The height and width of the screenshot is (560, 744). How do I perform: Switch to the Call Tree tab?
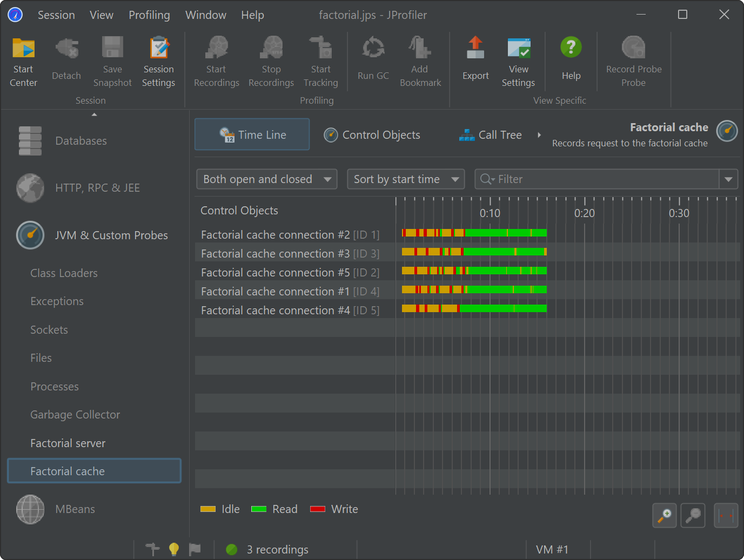point(491,135)
